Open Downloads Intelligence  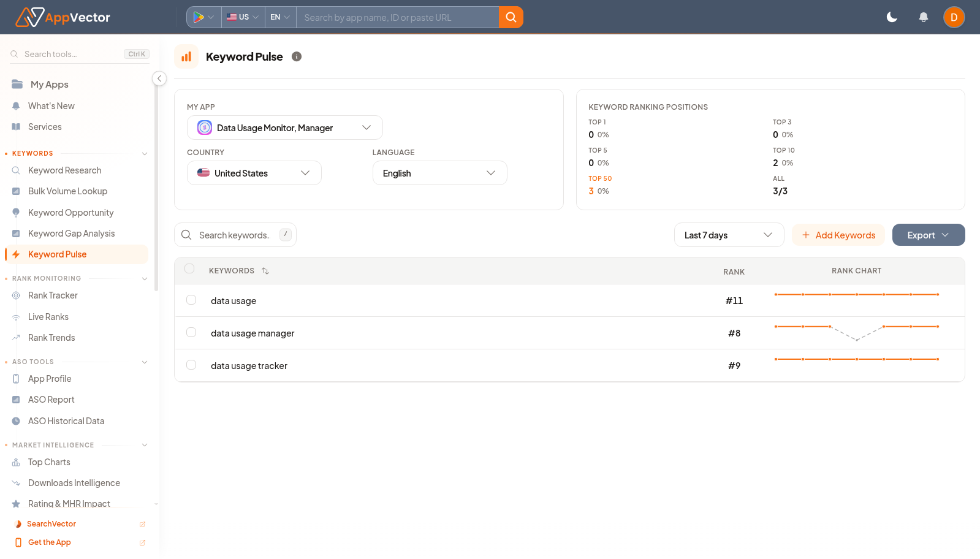coord(74,483)
